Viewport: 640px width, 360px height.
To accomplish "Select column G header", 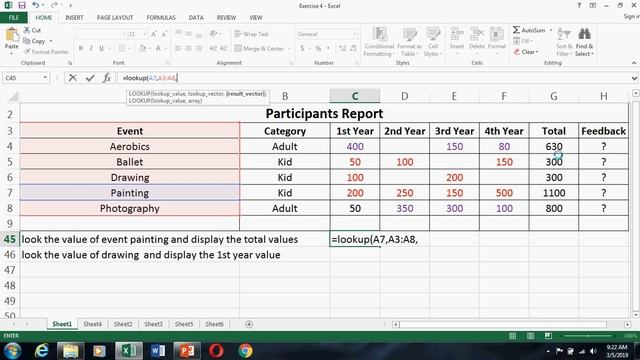I will pyautogui.click(x=553, y=96).
